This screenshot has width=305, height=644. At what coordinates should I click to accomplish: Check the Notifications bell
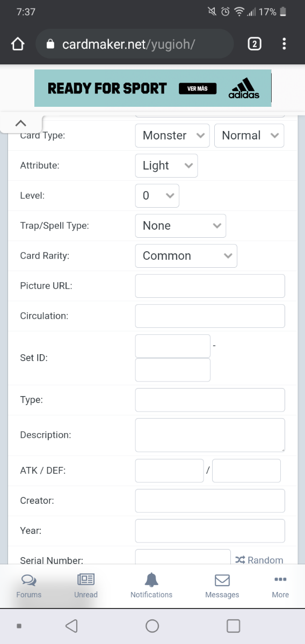click(x=151, y=586)
